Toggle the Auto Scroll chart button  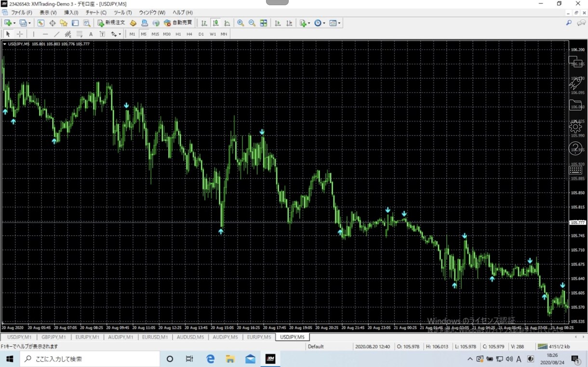point(277,23)
